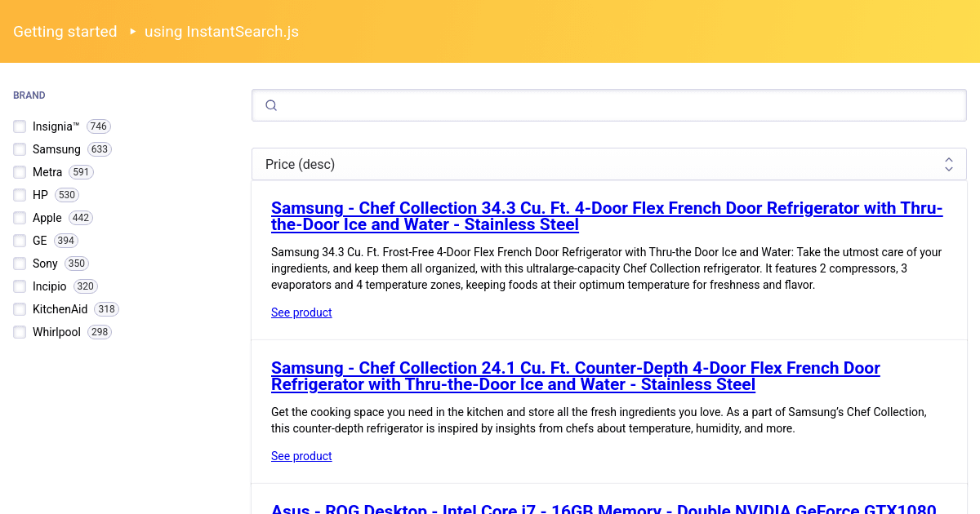This screenshot has height=514, width=980.
Task: Click the BRAND filter heading
Action: (x=29, y=95)
